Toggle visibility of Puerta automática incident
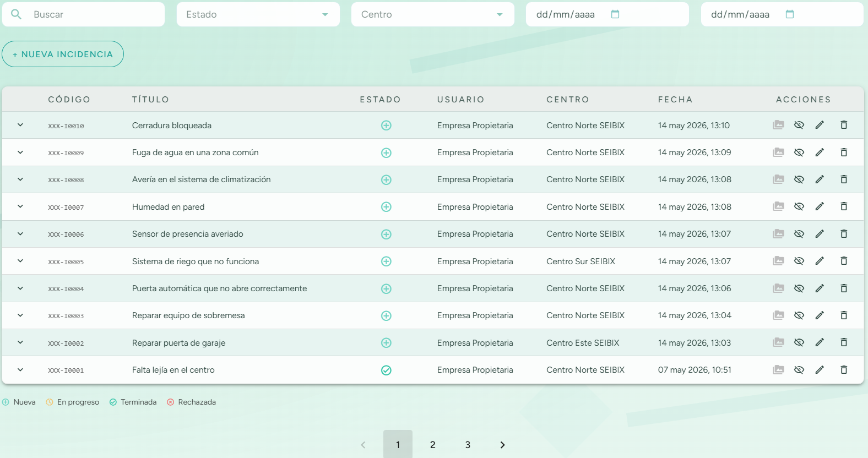 [x=799, y=288]
